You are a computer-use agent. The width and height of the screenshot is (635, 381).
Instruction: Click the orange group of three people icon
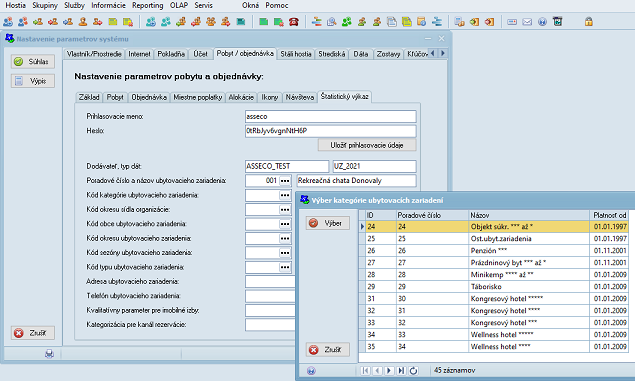(211, 22)
